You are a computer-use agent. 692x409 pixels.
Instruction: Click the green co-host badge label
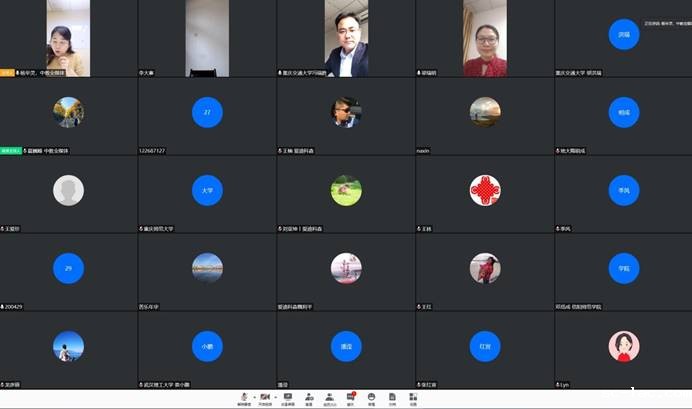(x=10, y=151)
